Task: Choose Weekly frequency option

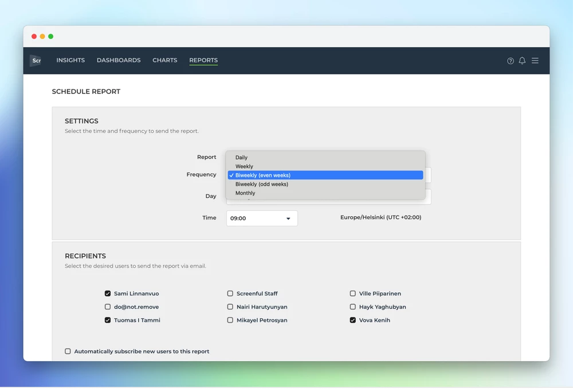Action: point(325,166)
